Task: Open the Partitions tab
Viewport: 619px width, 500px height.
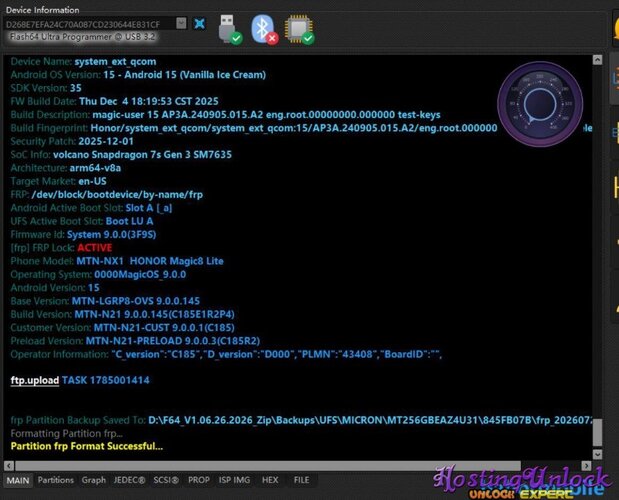Action: pos(56,480)
